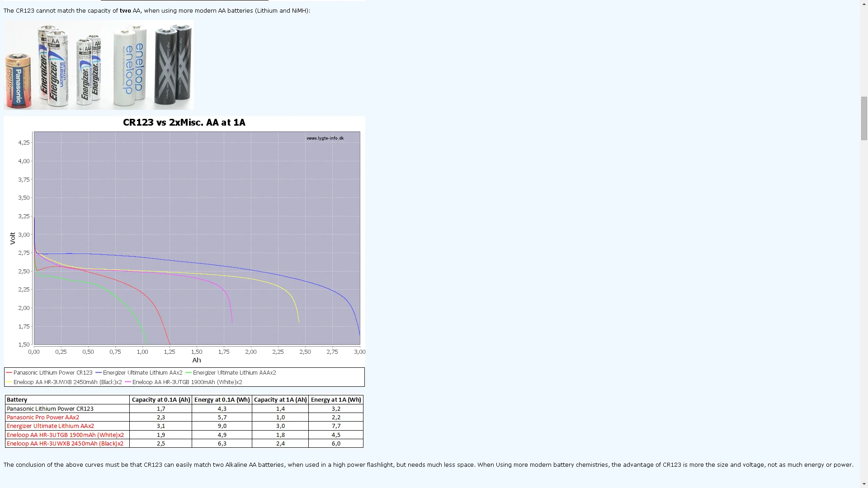The height and width of the screenshot is (488, 868).
Task: Click the 'Panasonic Lithium Power CR123' legend entry
Action: point(49,373)
